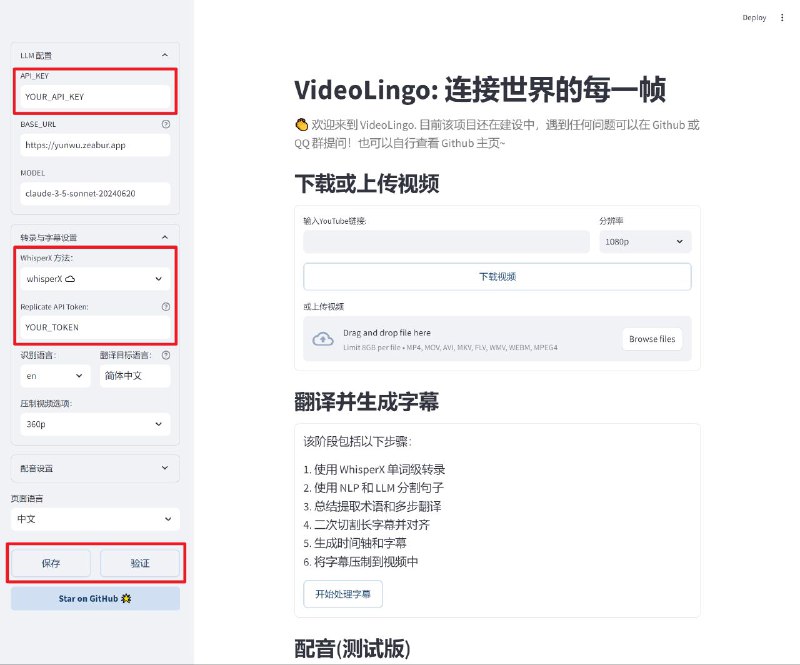Click the 配音(测试版) heading

[x=352, y=649]
